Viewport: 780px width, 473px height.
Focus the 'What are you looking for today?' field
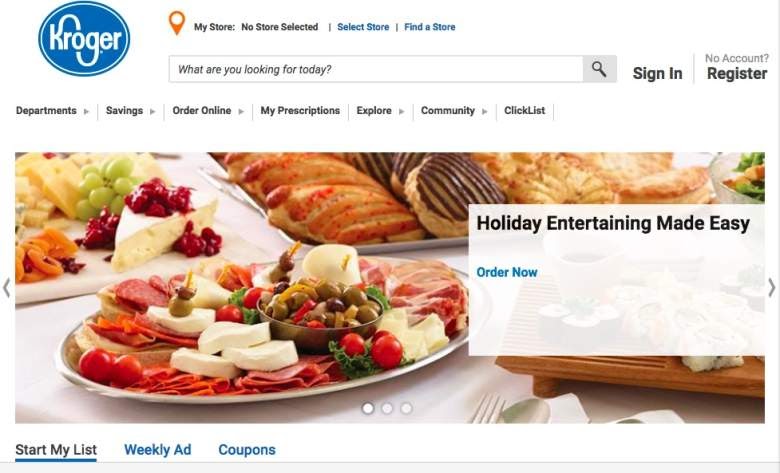(x=376, y=69)
